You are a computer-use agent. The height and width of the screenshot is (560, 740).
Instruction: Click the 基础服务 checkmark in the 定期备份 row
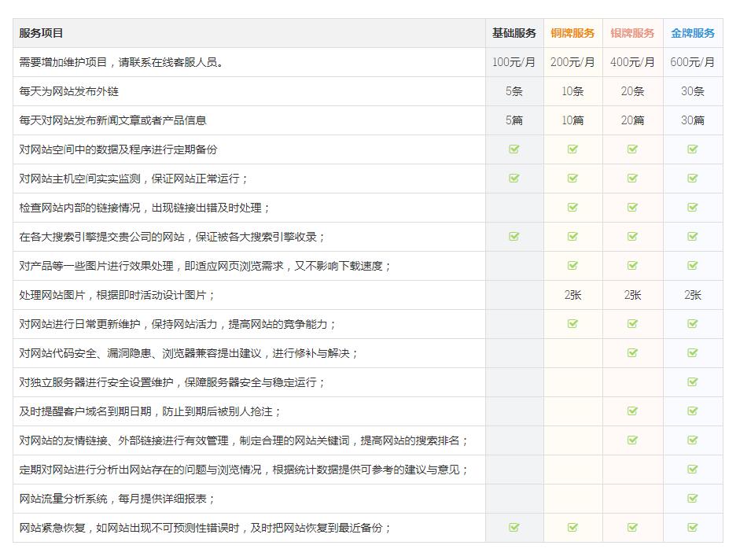point(514,149)
